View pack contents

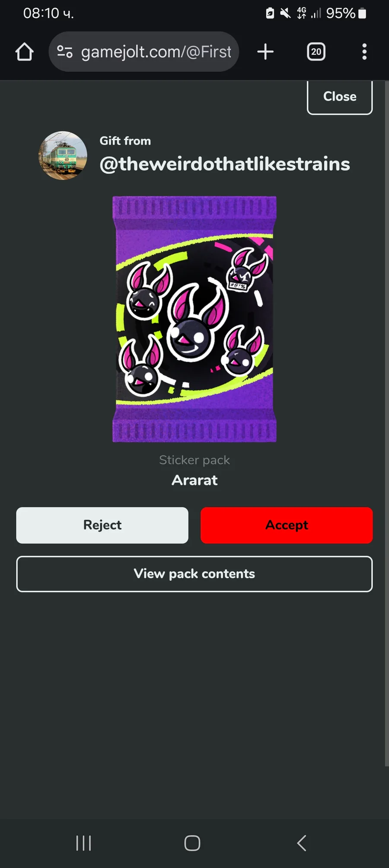point(194,574)
